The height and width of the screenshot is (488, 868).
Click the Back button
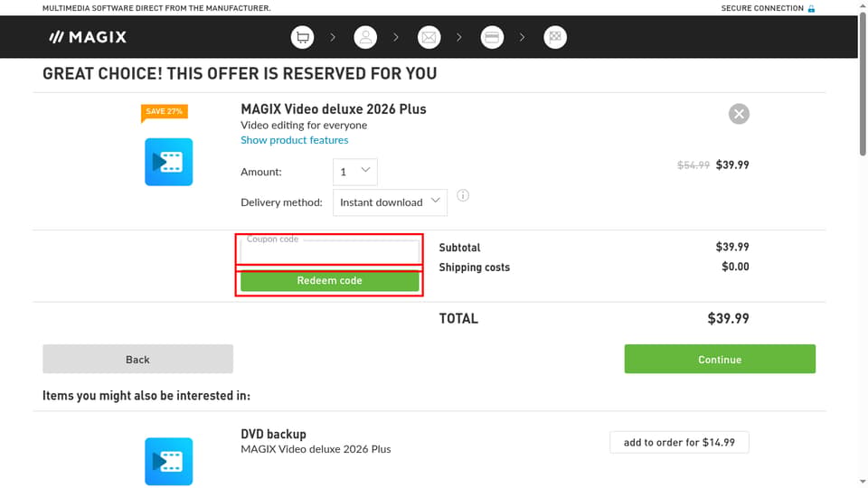137,359
